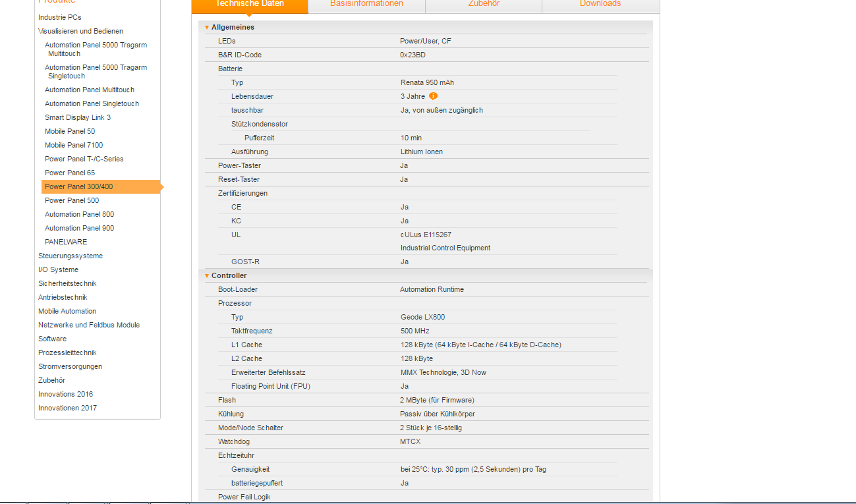Open Automation Panel Multitouch page
Screen dimensions: 856x504
pyautogui.click(x=90, y=90)
